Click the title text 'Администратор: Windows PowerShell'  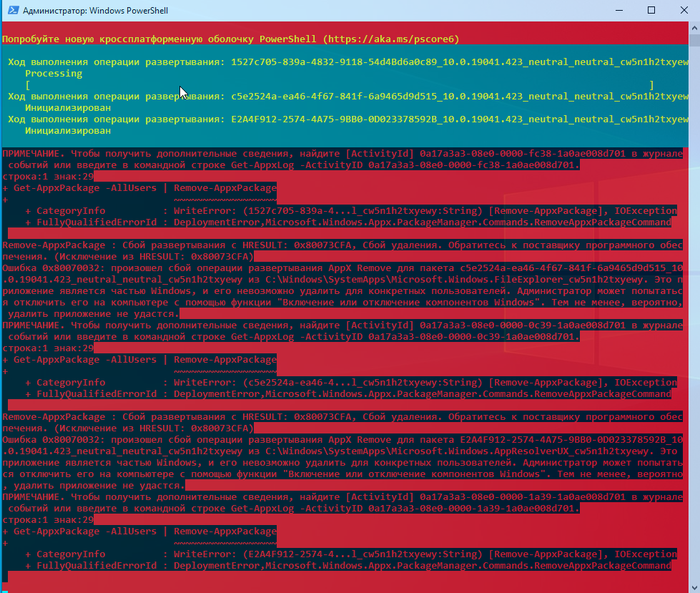[x=96, y=10]
